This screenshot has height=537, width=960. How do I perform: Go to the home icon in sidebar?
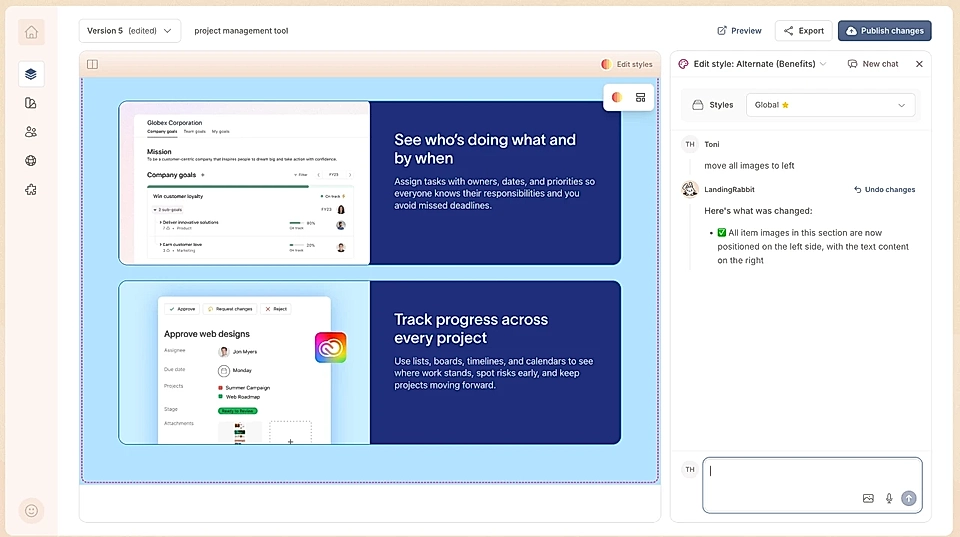[31, 32]
